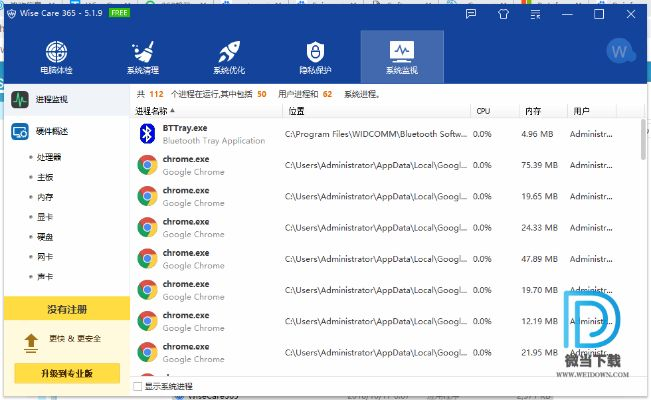Click the 升级到专业版 upgrade button
651x400 pixels.
(67, 373)
